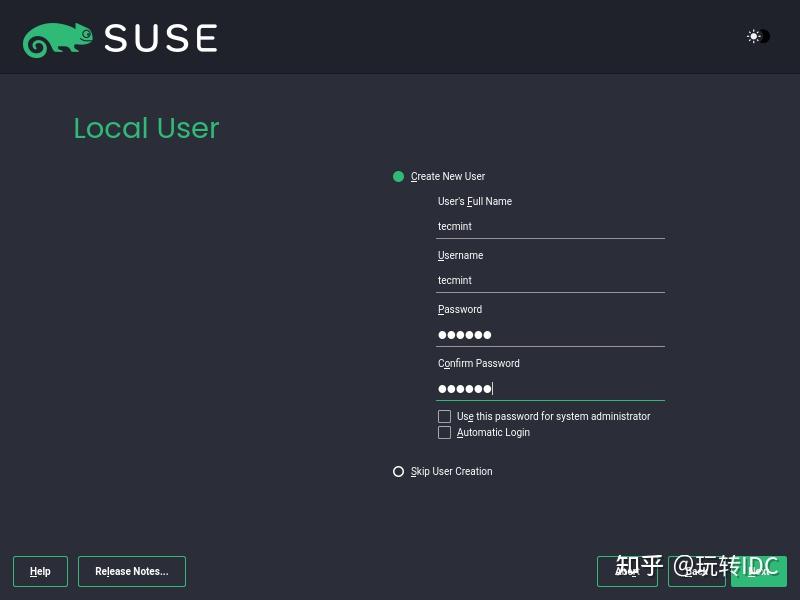Click the underlined Username label
800x600 pixels.
point(460,255)
